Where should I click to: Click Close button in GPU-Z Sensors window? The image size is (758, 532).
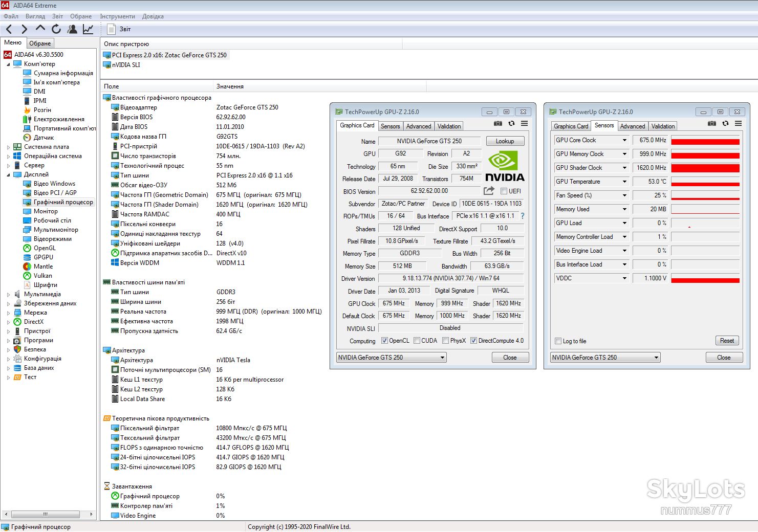click(724, 358)
